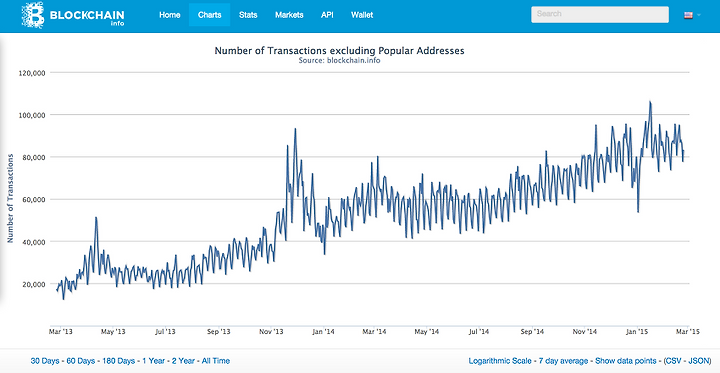The height and width of the screenshot is (373, 720).
Task: Go to the Home menu item
Action: [169, 15]
